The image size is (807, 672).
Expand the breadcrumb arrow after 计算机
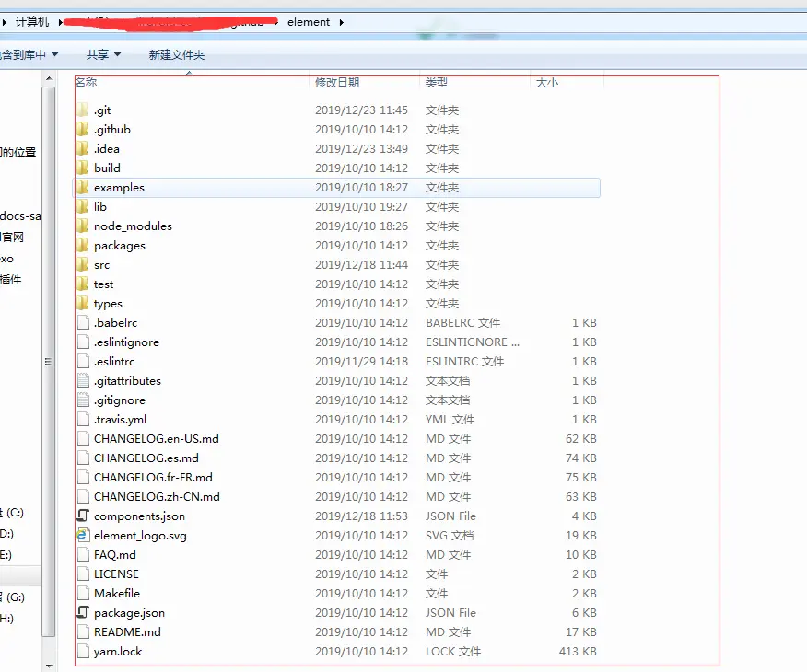(60, 22)
